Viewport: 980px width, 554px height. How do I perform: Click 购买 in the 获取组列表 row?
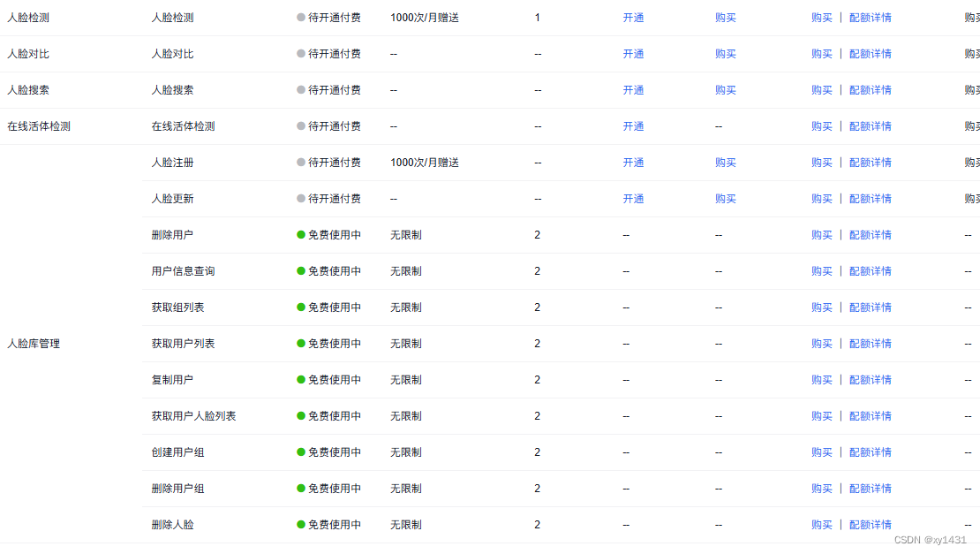click(x=821, y=307)
